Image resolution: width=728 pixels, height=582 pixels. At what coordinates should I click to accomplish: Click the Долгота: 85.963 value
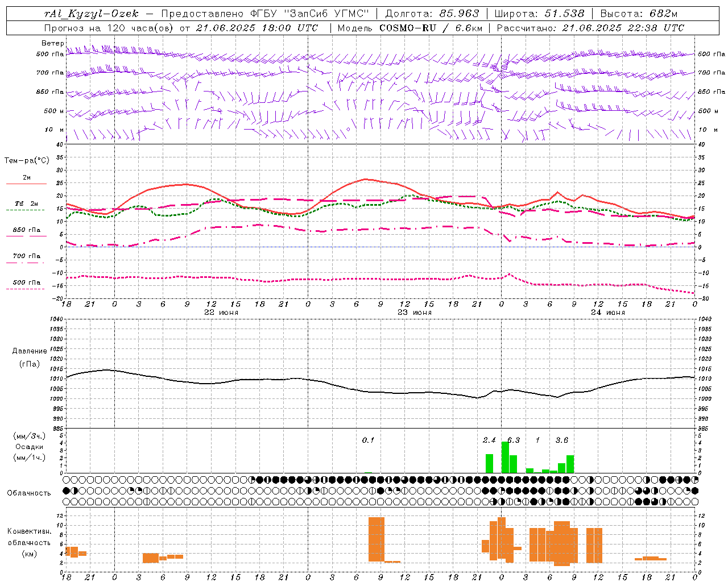click(432, 14)
